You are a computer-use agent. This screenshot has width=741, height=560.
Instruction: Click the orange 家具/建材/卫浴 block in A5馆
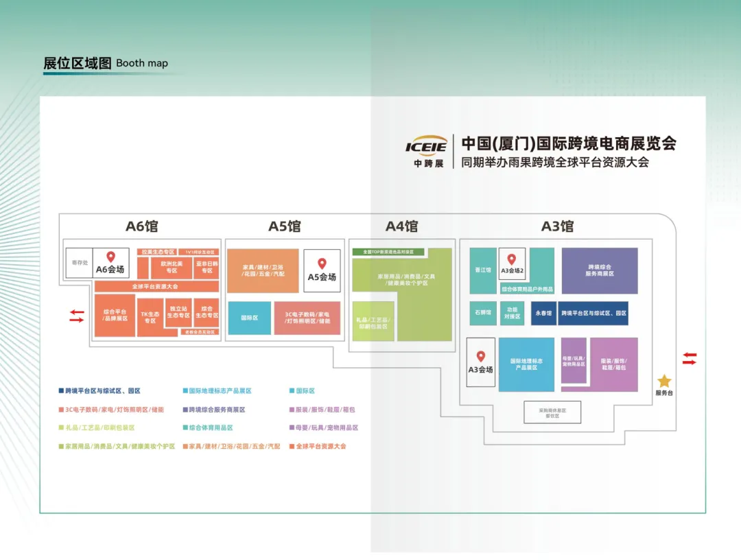(x=263, y=271)
